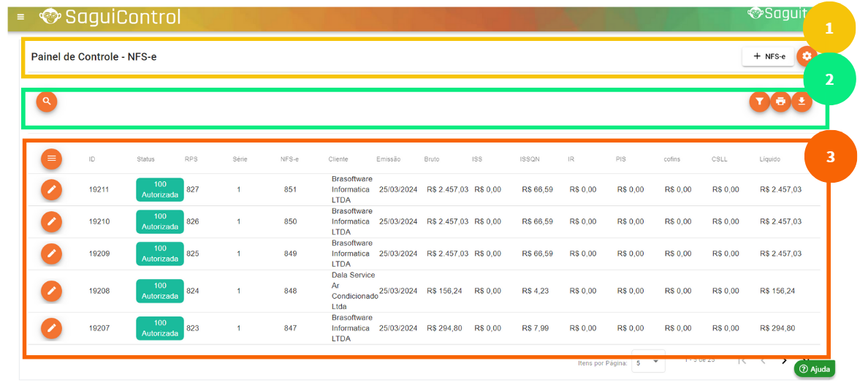Open the settings gear icon
Image resolution: width=868 pixels, height=391 pixels.
806,56
